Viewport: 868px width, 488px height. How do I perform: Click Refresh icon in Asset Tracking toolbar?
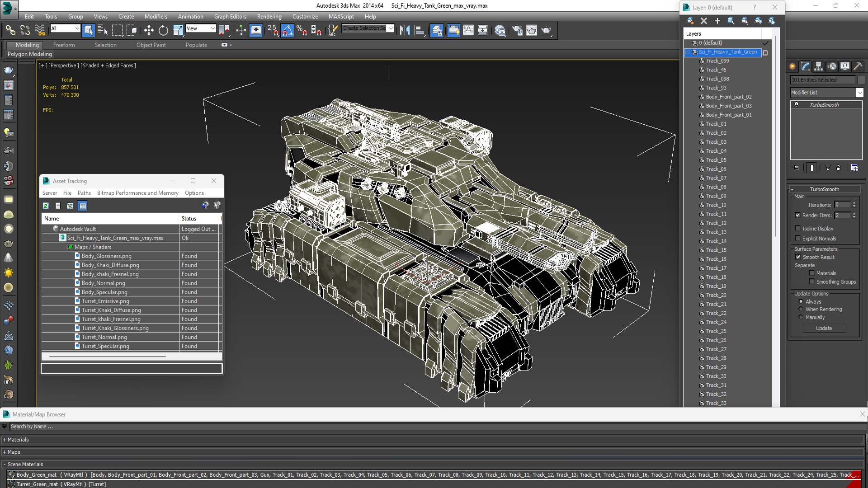coord(46,206)
